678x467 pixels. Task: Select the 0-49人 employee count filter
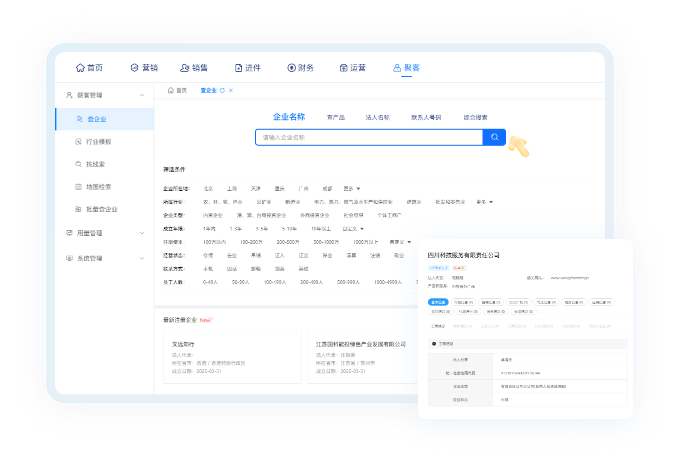coord(210,282)
